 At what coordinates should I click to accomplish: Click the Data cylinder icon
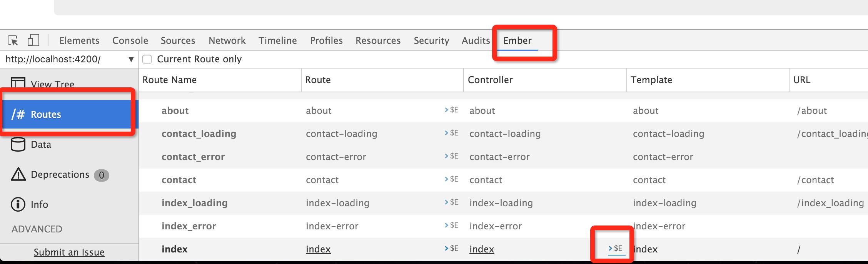pyautogui.click(x=18, y=144)
